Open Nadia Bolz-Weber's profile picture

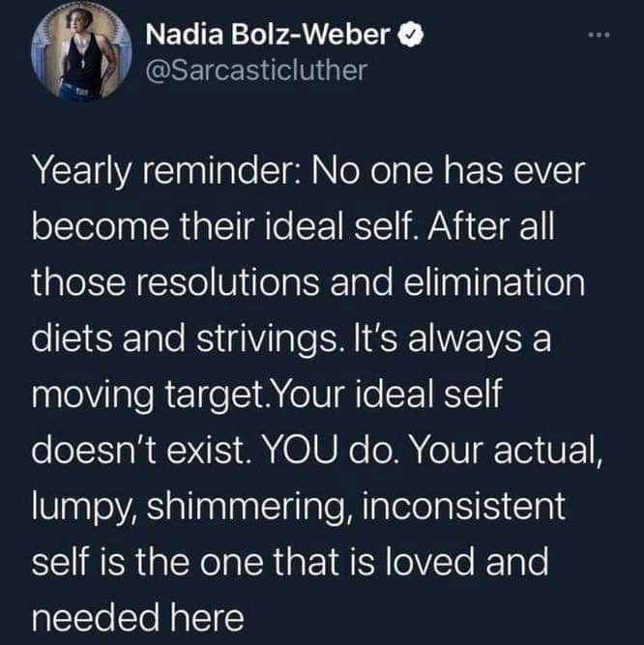83,54
